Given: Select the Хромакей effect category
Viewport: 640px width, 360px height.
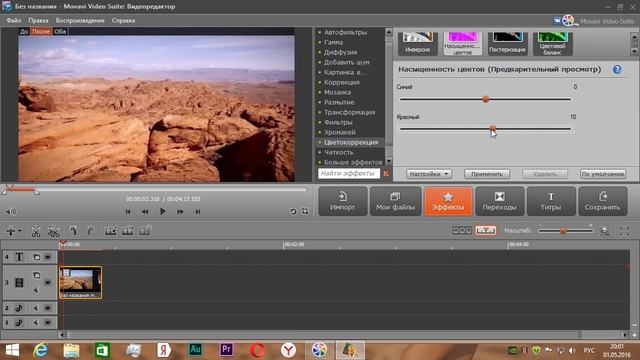Looking at the screenshot, I should pos(340,132).
